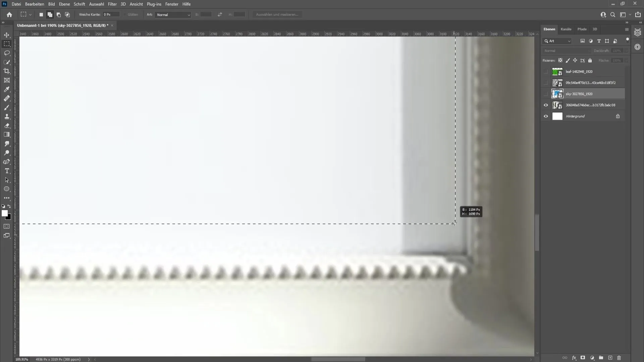Click the foreground color swatch
This screenshot has height=362, width=644.
(x=5, y=214)
